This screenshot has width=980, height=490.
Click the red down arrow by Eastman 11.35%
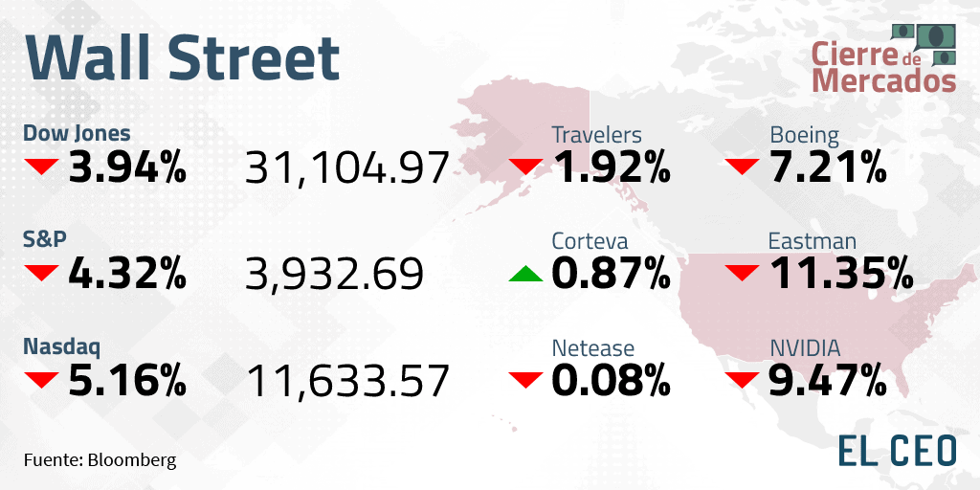pyautogui.click(x=743, y=273)
